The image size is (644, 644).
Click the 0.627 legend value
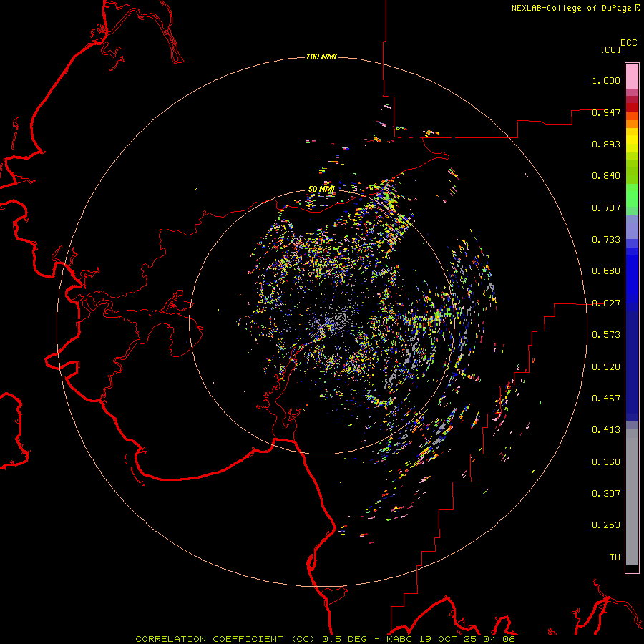(x=606, y=303)
